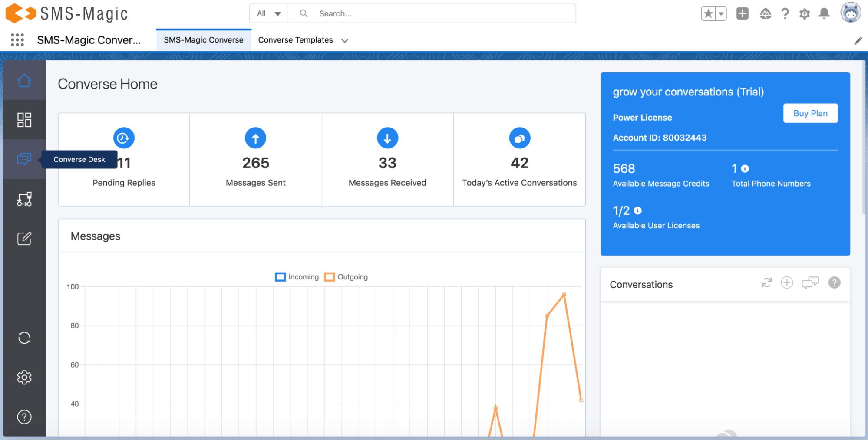The width and height of the screenshot is (868, 440).
Task: Switch to SMS-Magic Converse tab
Action: tap(204, 40)
